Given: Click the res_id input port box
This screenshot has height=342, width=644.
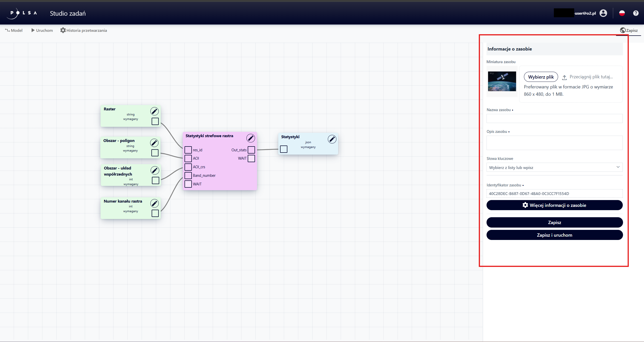Looking at the screenshot, I should (x=188, y=150).
